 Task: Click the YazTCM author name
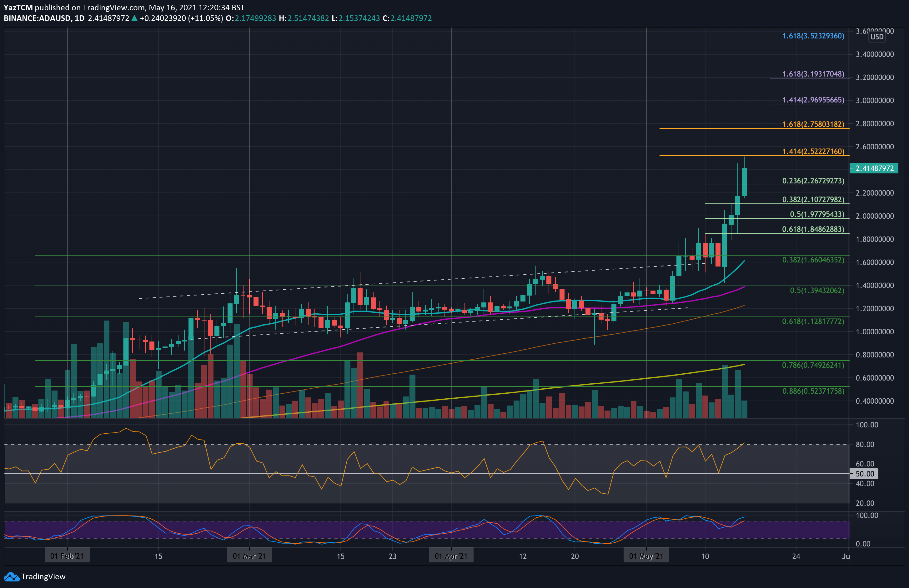coord(18,7)
